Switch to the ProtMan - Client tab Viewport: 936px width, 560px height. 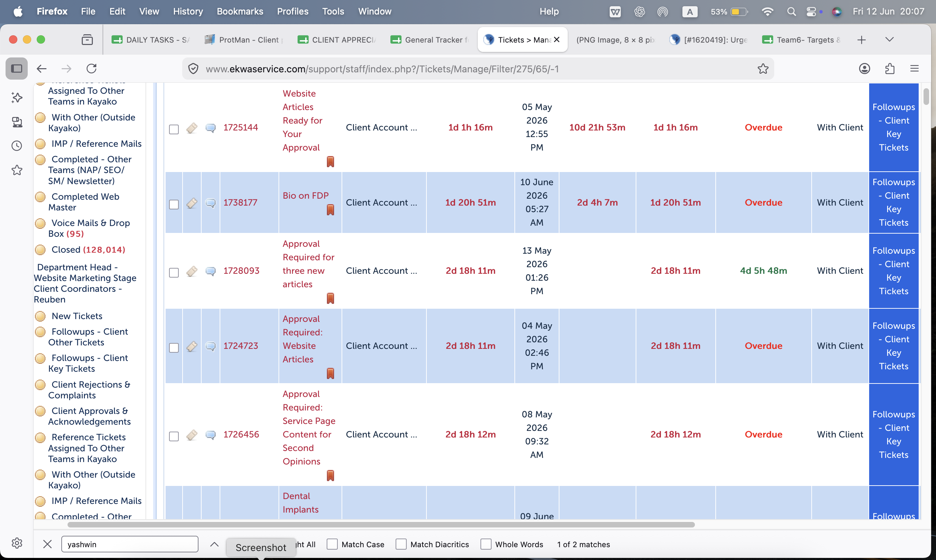(244, 39)
